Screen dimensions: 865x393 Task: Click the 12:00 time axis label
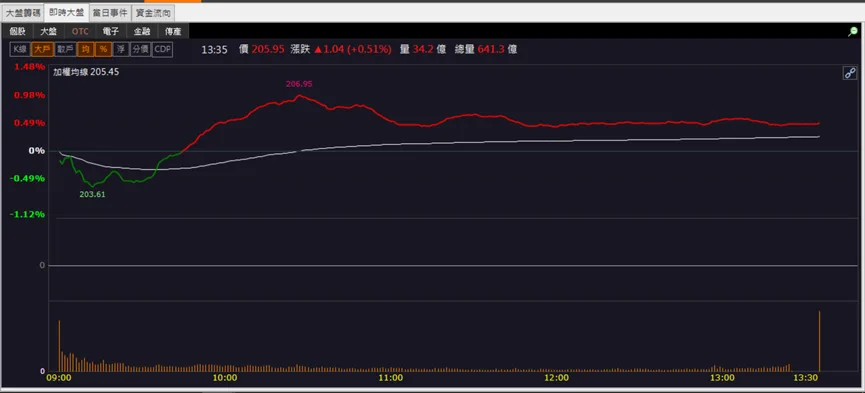556,378
